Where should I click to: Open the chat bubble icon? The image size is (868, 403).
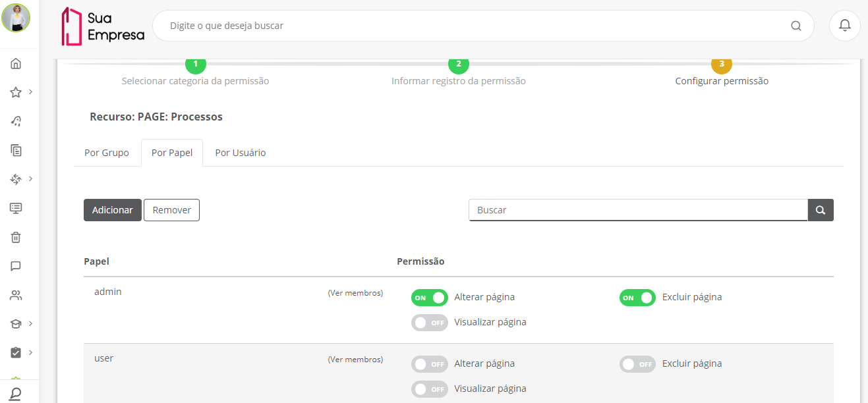coord(16,266)
